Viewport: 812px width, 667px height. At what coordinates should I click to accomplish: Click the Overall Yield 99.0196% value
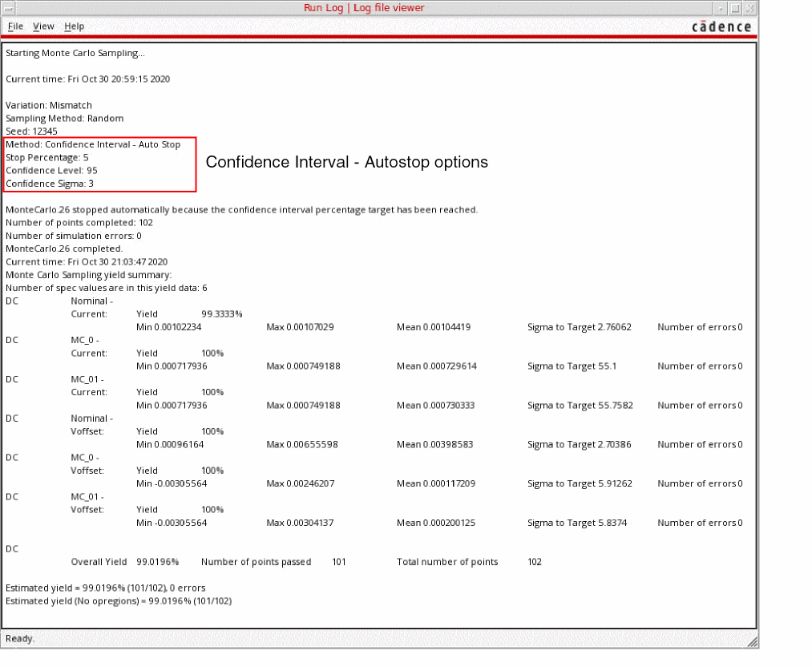158,562
